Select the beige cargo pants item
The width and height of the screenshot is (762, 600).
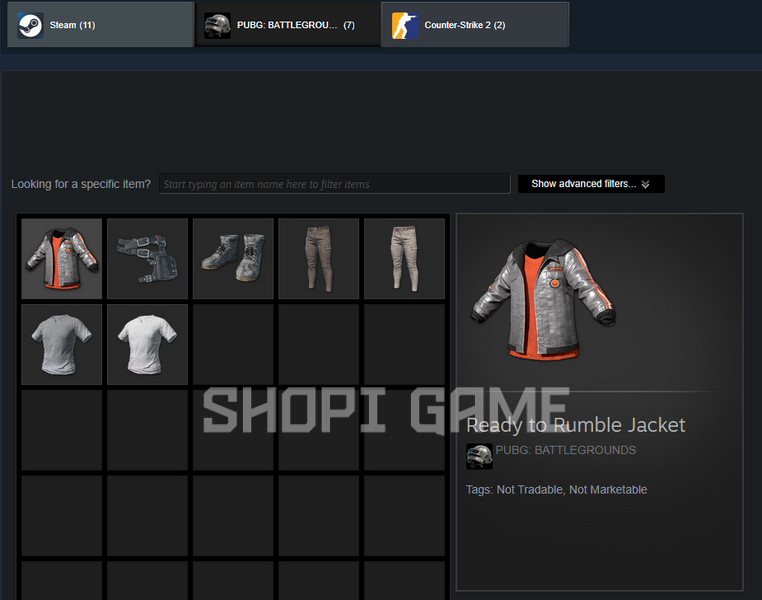click(x=404, y=258)
